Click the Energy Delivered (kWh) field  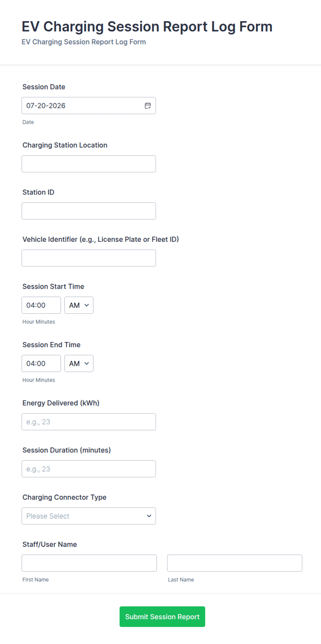click(x=89, y=422)
